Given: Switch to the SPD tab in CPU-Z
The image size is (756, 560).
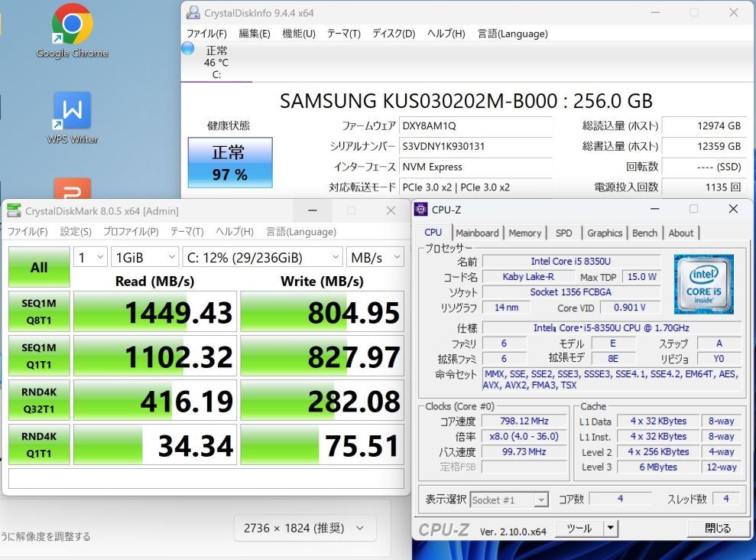Looking at the screenshot, I should pyautogui.click(x=563, y=233).
